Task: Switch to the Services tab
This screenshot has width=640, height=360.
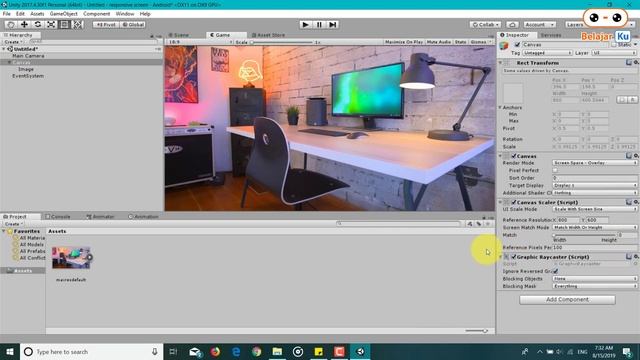Action: coord(551,35)
